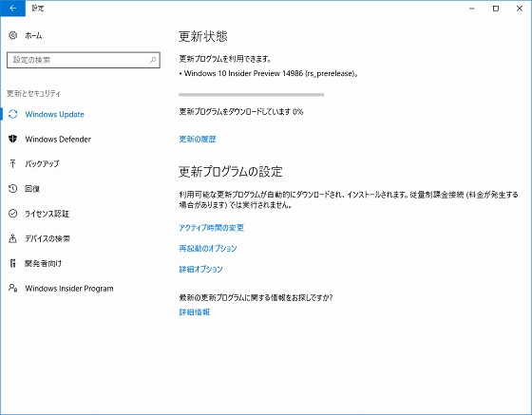Open デバイスの検索 section
This screenshot has width=532, height=415.
tap(47, 238)
